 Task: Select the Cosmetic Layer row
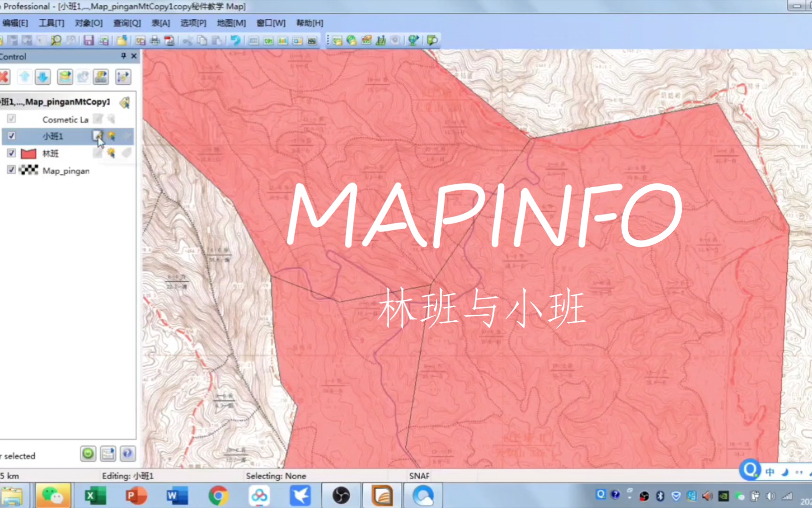68,119
